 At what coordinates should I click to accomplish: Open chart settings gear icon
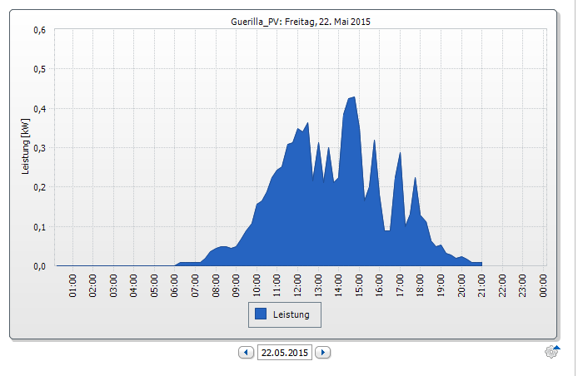pyautogui.click(x=551, y=352)
